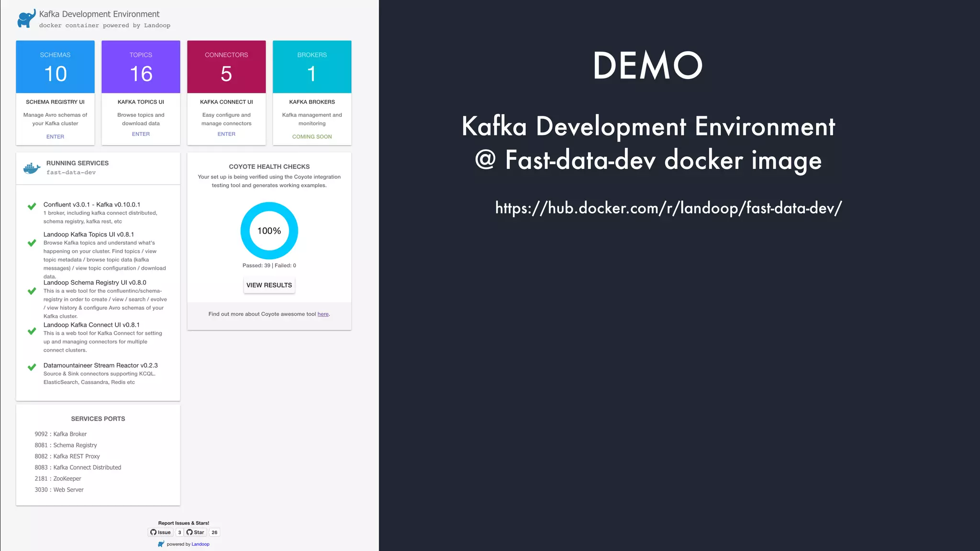Click the hub.docker.com URL on the slide
The height and width of the screenshot is (551, 980).
[x=668, y=208]
